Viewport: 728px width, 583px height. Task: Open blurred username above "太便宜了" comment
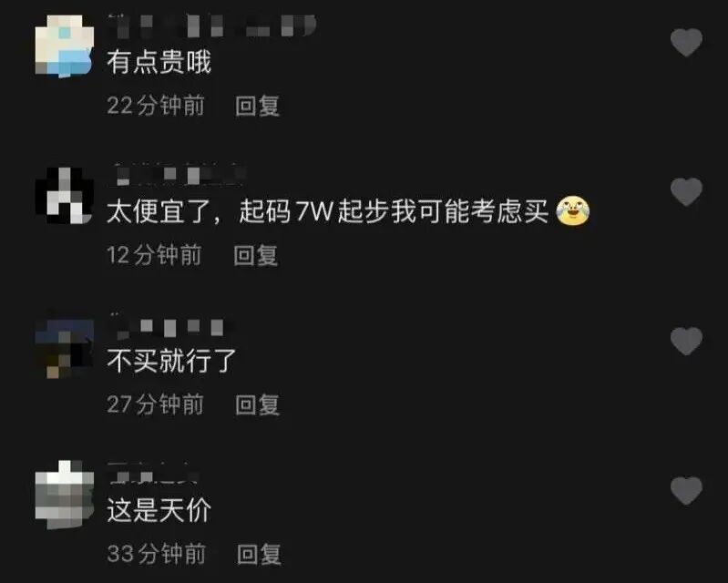coord(179,176)
